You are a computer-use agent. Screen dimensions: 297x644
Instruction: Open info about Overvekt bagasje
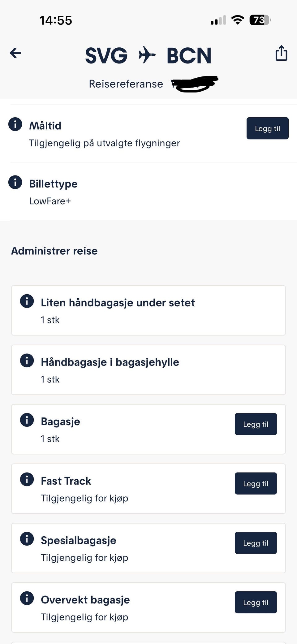click(27, 598)
